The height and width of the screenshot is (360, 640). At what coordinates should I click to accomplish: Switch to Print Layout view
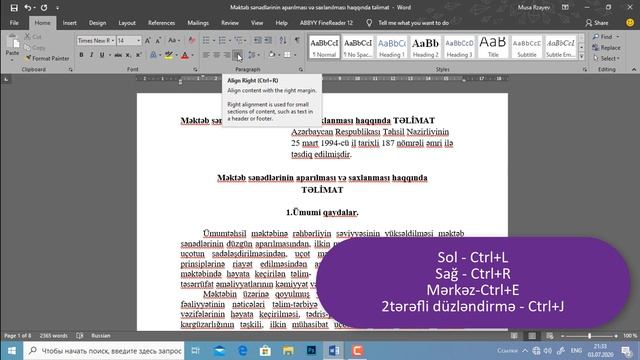[x=532, y=336]
